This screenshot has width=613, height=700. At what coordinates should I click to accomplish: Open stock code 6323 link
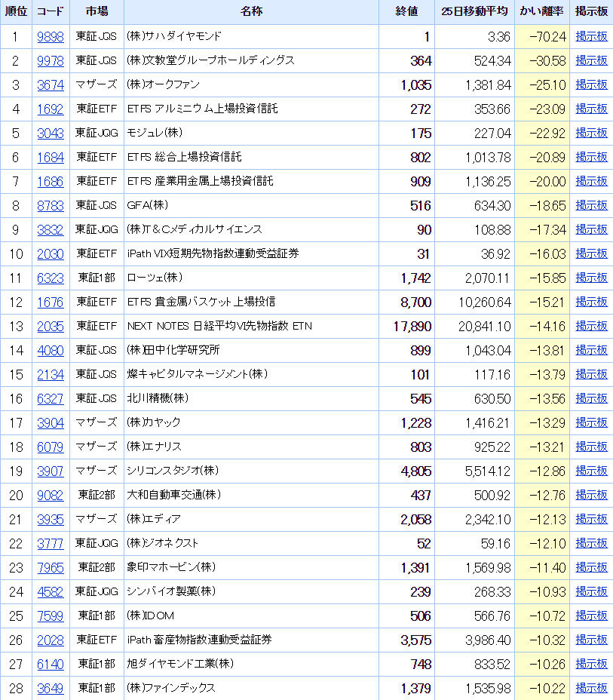pyautogui.click(x=51, y=278)
